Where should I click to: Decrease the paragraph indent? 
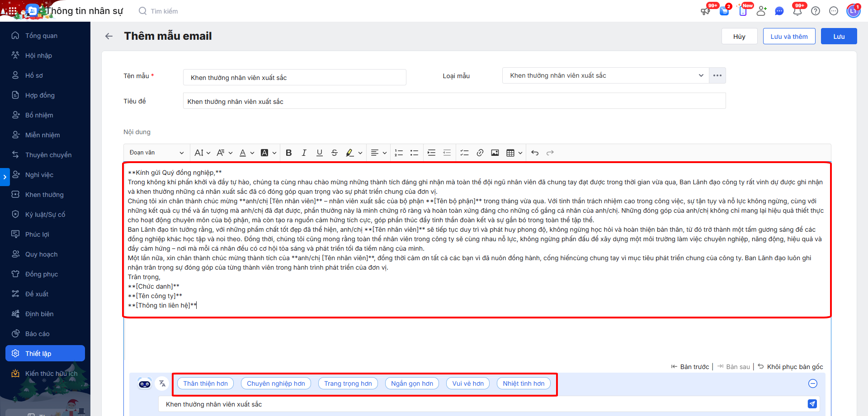click(x=447, y=153)
